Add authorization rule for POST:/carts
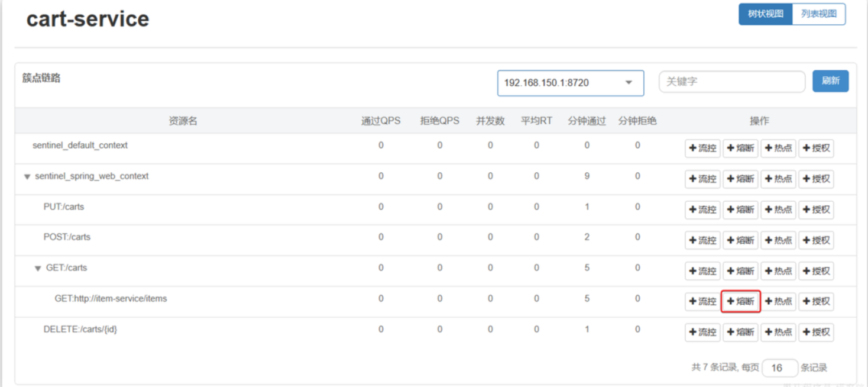868x387 pixels. click(816, 240)
